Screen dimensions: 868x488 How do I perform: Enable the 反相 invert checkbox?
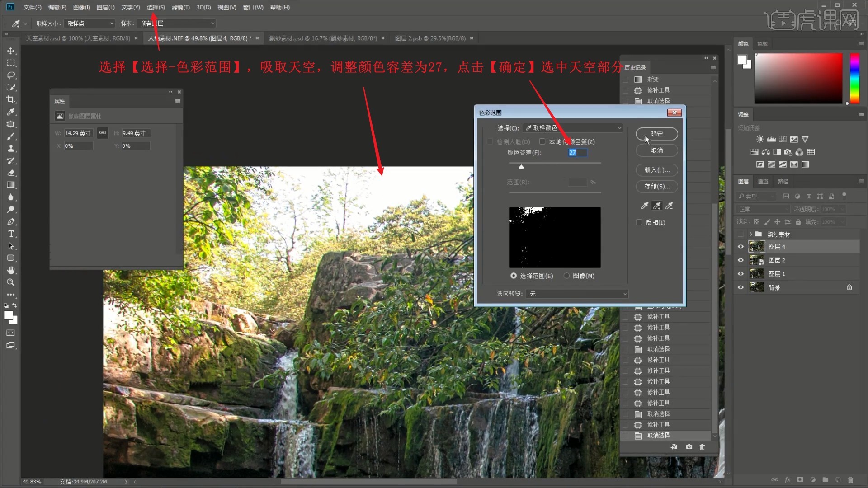(x=639, y=222)
